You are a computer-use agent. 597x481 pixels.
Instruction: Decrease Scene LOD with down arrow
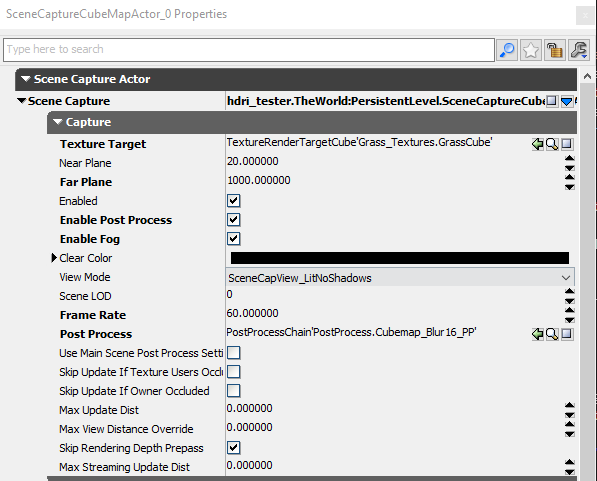(570, 301)
